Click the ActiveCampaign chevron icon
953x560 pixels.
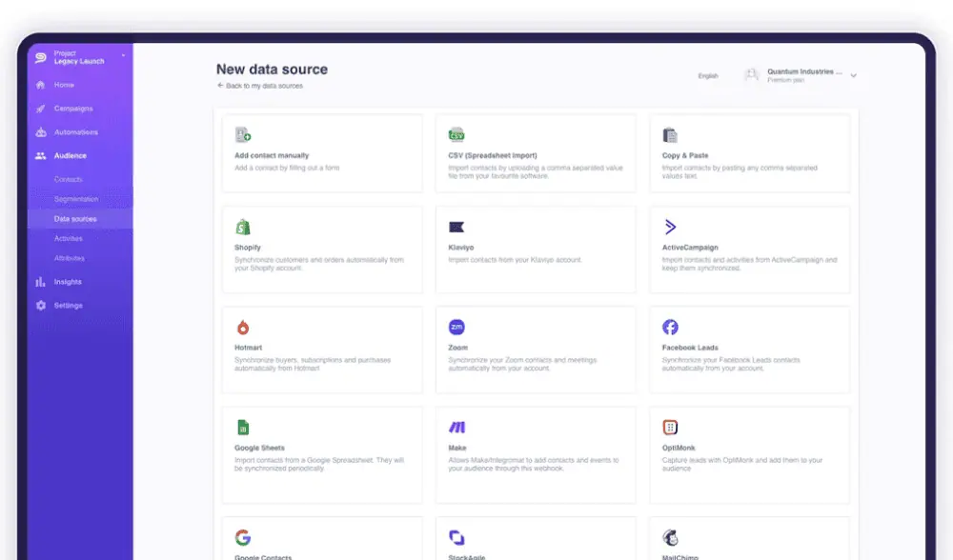coord(670,228)
